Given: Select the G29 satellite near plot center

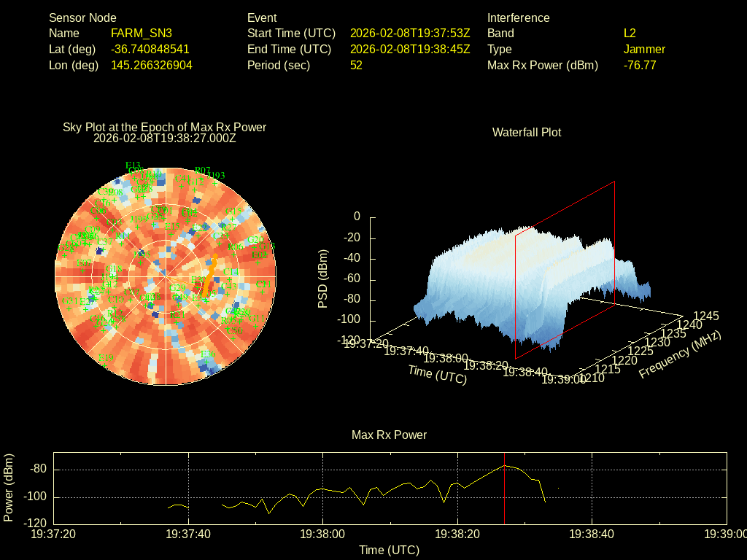Looking at the screenshot, I should coord(177,288).
